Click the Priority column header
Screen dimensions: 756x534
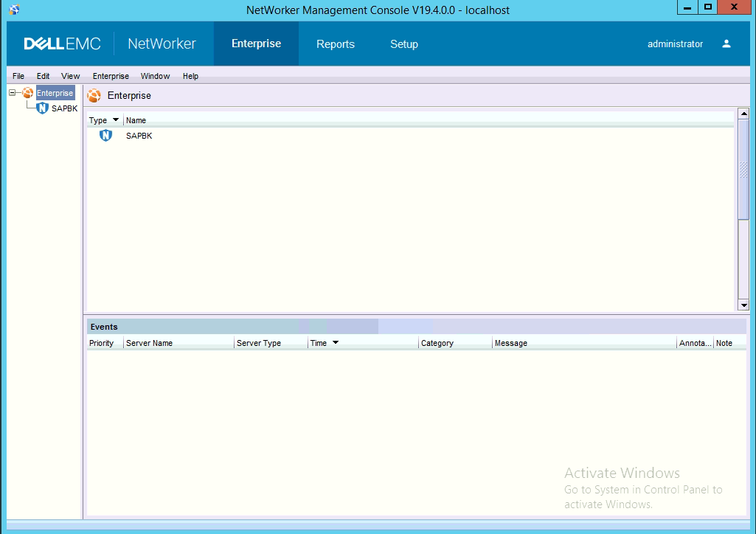(102, 343)
